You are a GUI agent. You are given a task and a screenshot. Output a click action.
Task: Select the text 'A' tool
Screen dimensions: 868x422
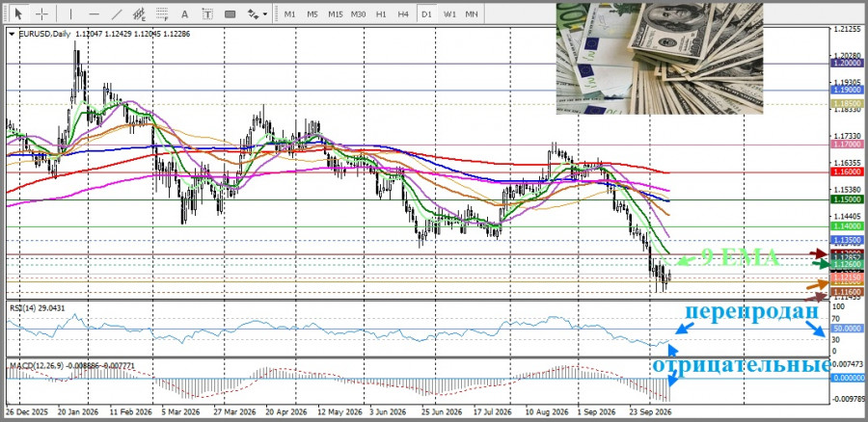pyautogui.click(x=185, y=13)
